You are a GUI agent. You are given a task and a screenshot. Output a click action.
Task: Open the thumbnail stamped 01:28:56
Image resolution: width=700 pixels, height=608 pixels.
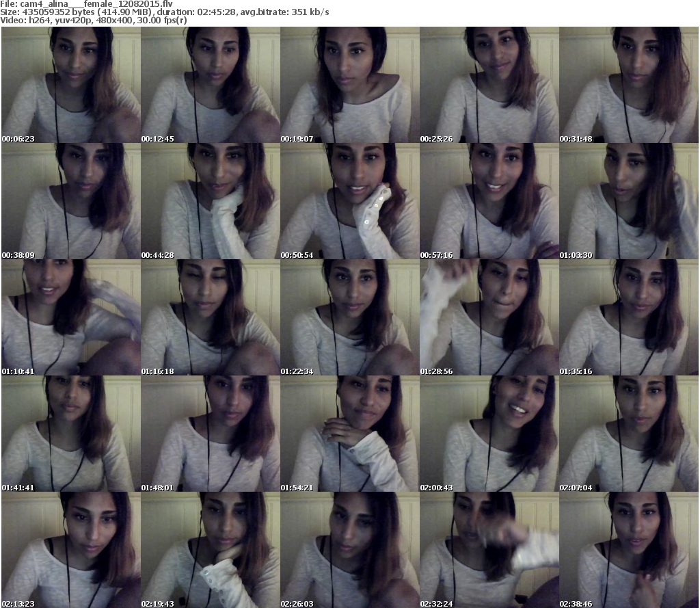click(x=489, y=317)
